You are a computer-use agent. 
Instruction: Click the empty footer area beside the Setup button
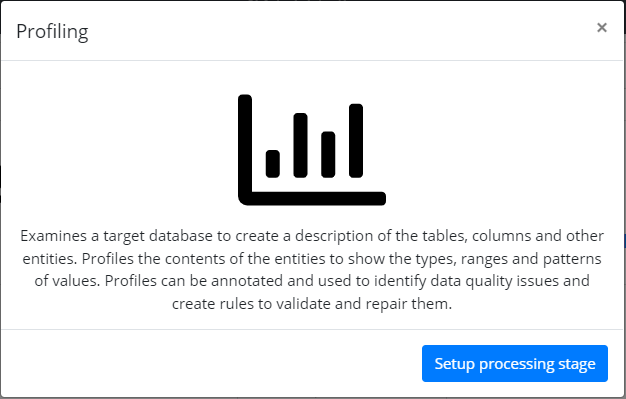coord(211,363)
